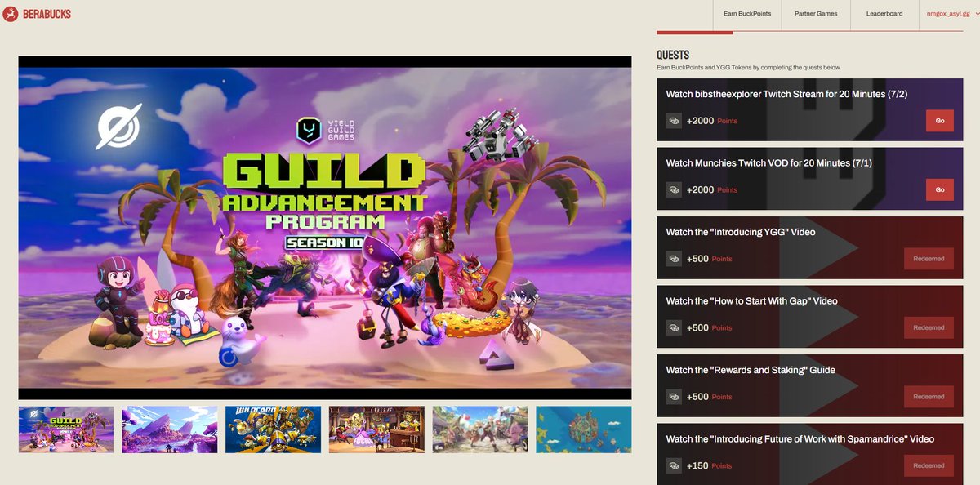
Task: Select the purple mountain landscape thumbnail
Action: (170, 429)
